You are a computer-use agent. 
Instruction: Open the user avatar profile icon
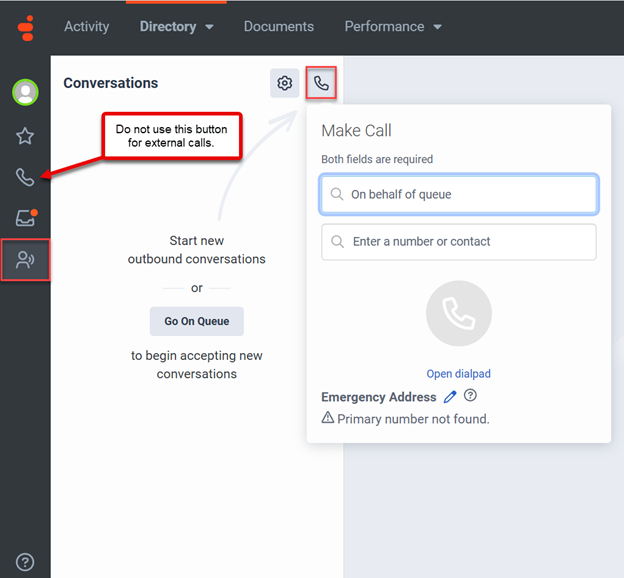coord(25,93)
